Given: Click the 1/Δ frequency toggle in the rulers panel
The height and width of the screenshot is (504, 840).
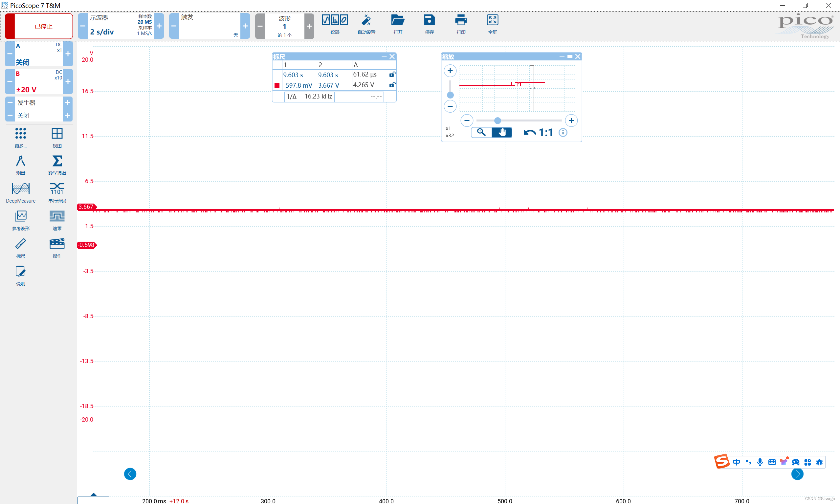Looking at the screenshot, I should pos(292,97).
